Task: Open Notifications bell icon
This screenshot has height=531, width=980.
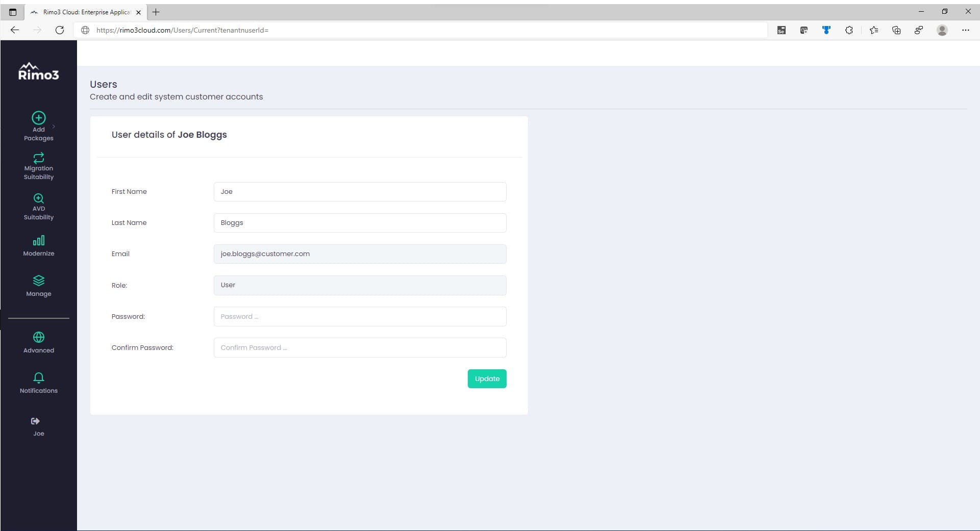Action: click(x=39, y=377)
